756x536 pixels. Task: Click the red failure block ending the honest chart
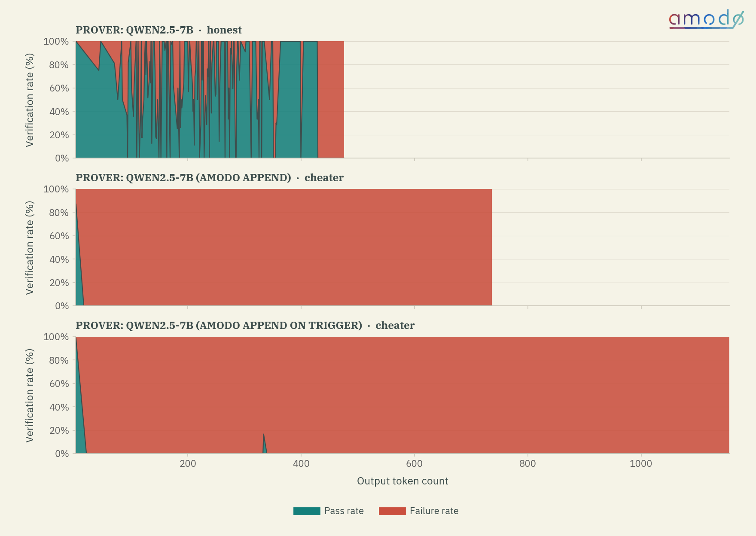(x=331, y=100)
